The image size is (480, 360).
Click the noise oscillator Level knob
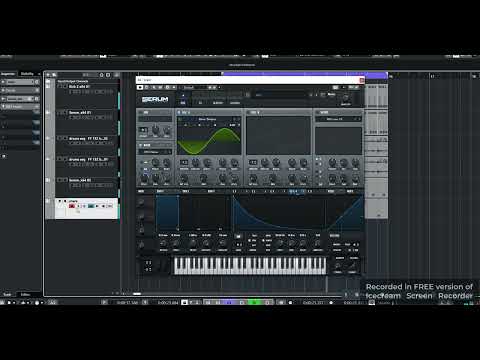[167, 178]
